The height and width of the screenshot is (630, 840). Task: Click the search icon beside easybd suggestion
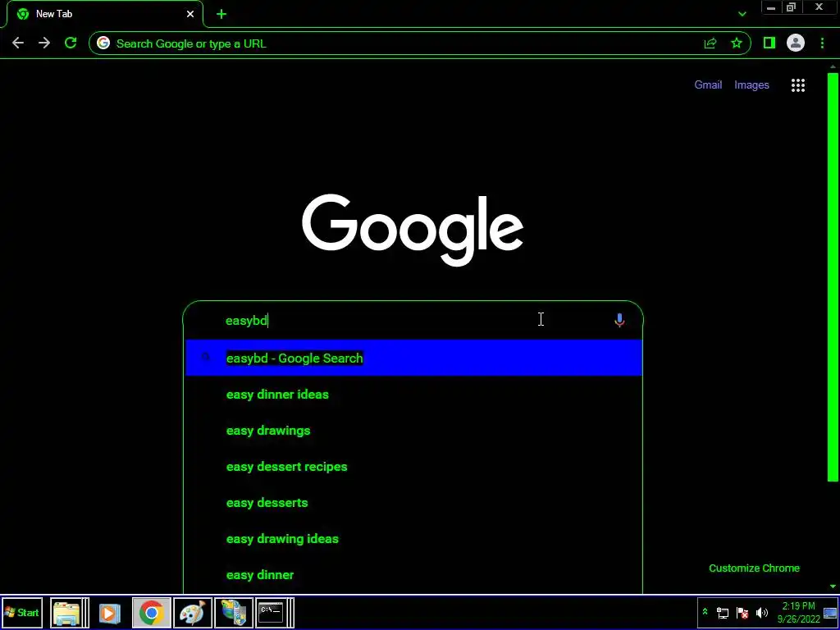(206, 358)
